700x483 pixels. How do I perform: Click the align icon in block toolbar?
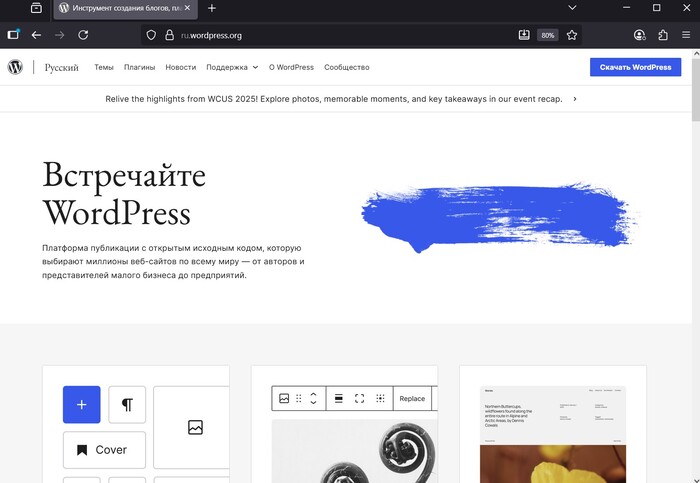(x=339, y=398)
